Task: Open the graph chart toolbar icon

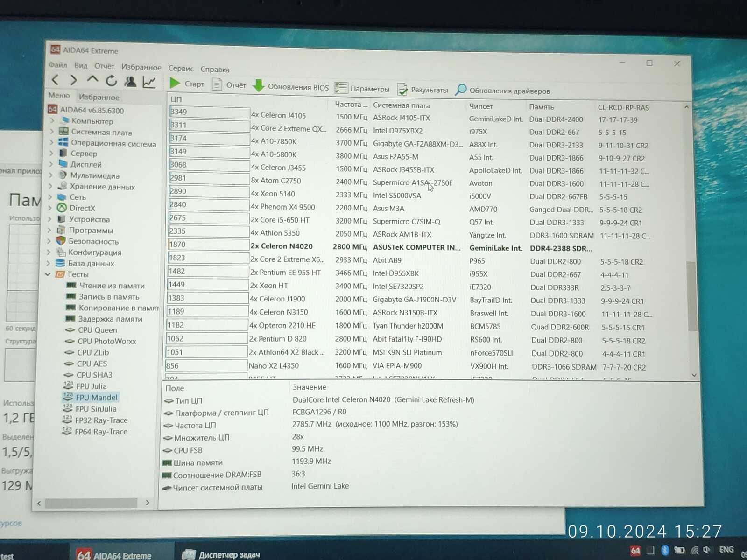Action: point(149,82)
